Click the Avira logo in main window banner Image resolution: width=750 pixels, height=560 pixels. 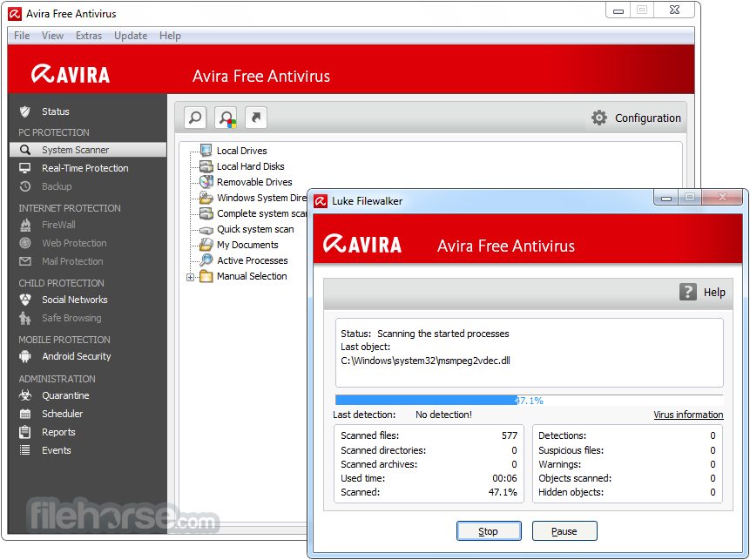71,74
